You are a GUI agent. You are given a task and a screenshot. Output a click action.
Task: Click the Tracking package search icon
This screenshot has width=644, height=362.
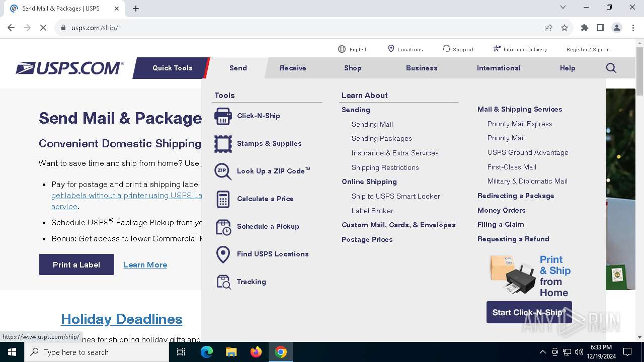223,282
